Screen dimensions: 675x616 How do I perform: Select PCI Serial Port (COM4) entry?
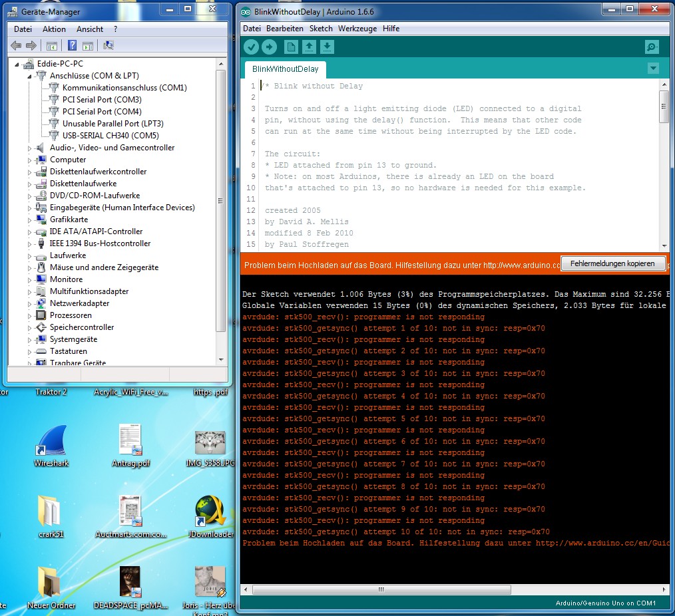coord(102,112)
